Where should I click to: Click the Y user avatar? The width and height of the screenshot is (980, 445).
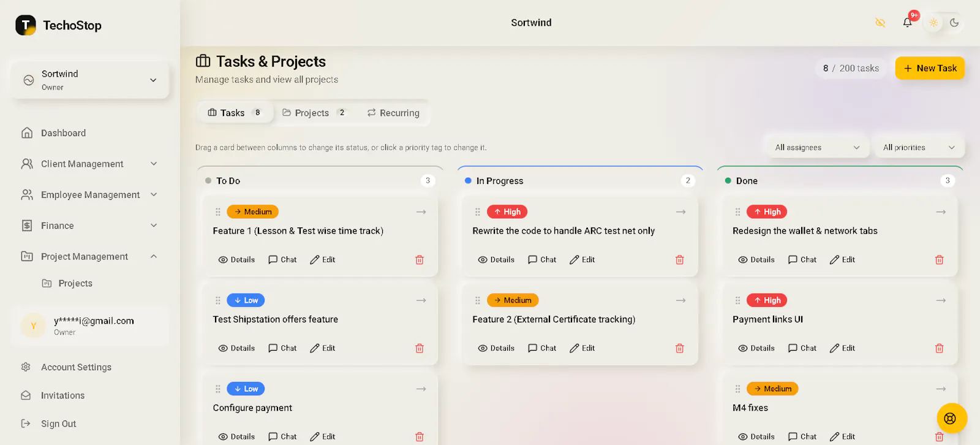click(34, 325)
